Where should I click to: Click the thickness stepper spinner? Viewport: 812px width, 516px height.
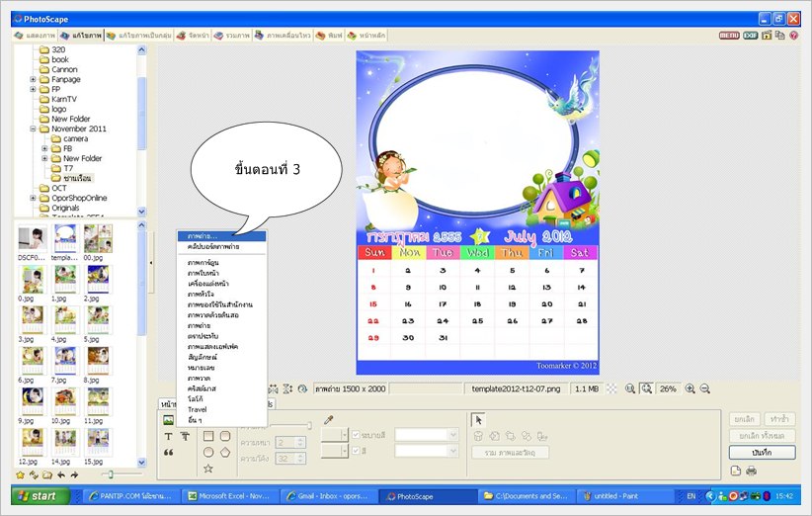[300, 443]
